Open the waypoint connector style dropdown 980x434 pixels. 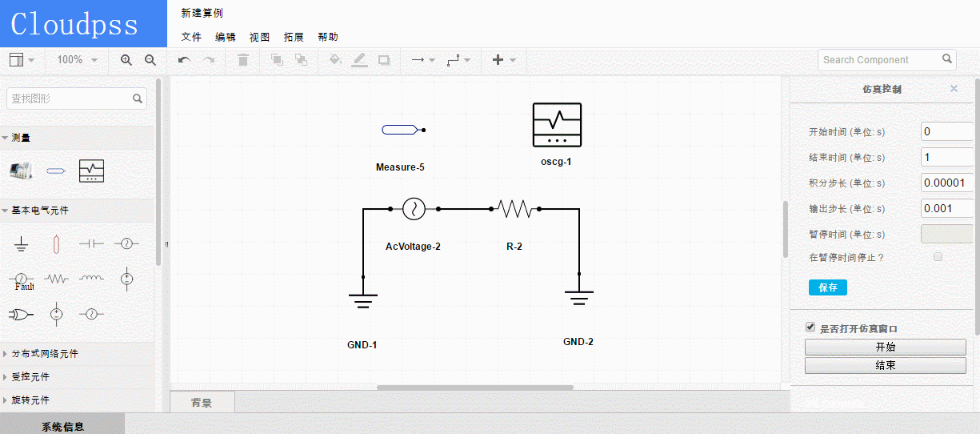(458, 60)
